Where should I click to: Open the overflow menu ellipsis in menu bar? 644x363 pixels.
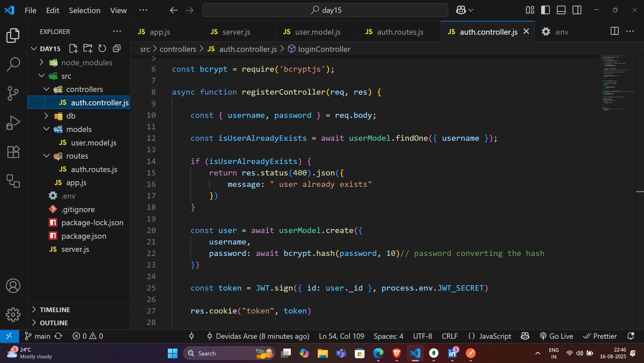(x=143, y=10)
